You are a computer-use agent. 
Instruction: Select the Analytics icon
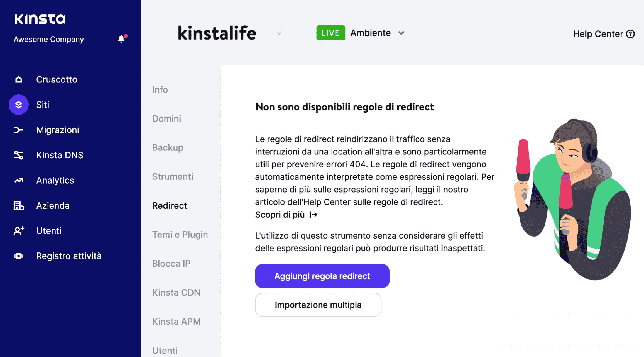[x=18, y=180]
